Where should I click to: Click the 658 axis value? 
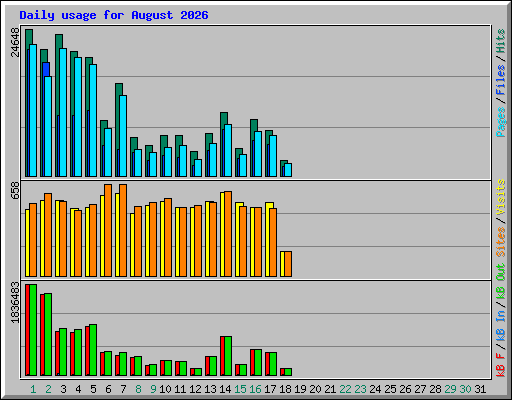coord(15,191)
